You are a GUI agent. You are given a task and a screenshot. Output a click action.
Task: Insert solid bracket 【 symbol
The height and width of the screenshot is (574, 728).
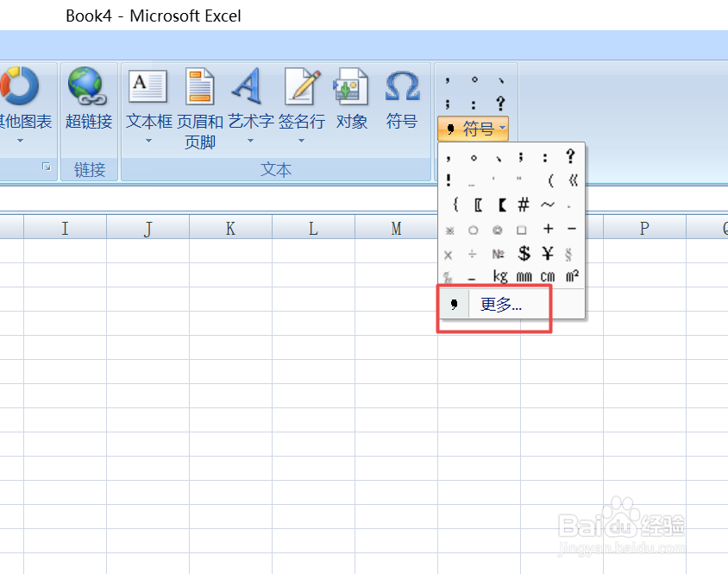point(501,205)
